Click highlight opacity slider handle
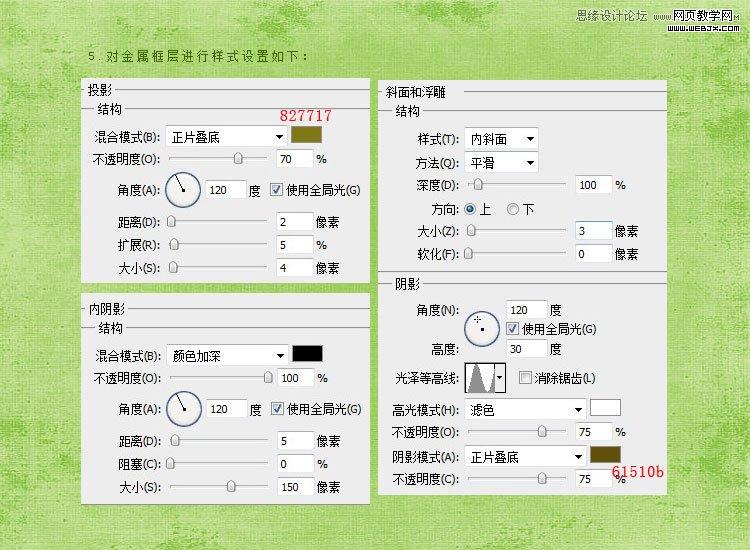 click(542, 431)
